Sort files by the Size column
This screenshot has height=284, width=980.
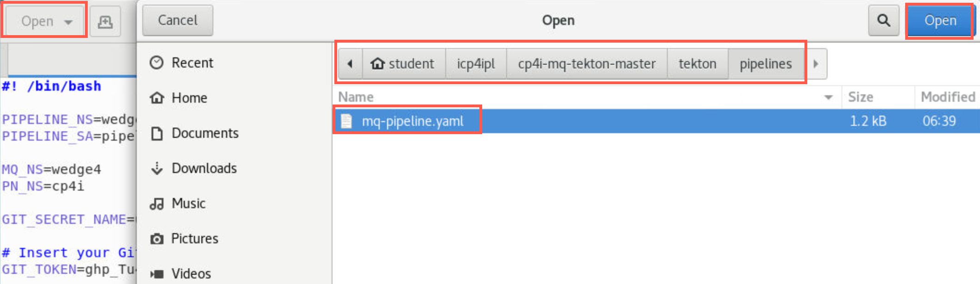pyautogui.click(x=878, y=97)
